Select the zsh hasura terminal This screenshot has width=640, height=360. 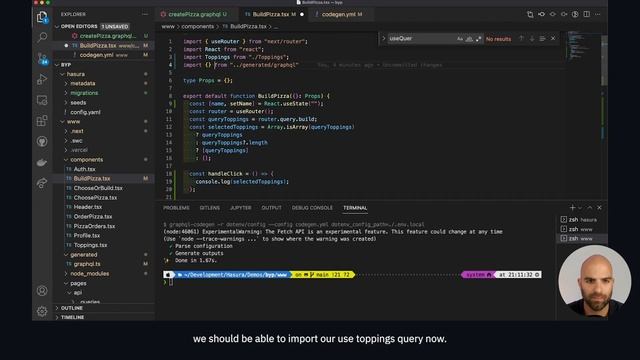point(582,220)
